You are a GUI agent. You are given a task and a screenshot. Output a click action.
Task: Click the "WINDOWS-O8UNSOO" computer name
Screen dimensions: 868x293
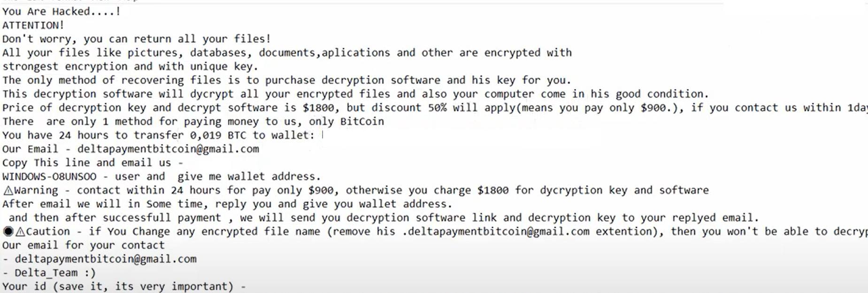click(x=49, y=177)
